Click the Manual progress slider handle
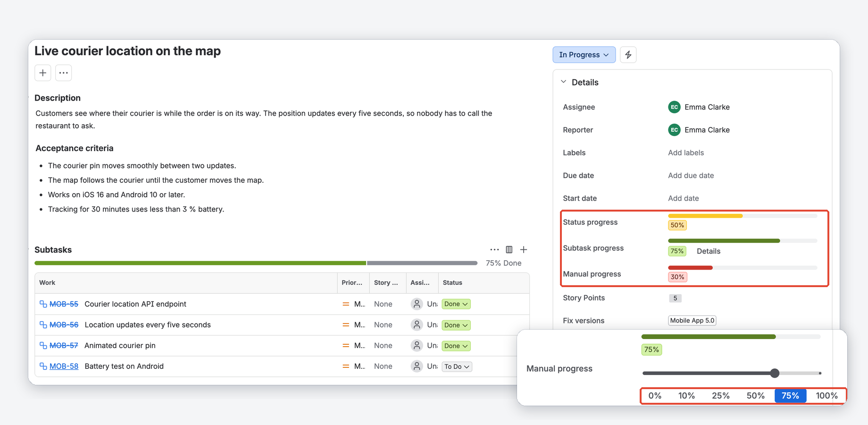Viewport: 868px width, 425px height. 775,373
